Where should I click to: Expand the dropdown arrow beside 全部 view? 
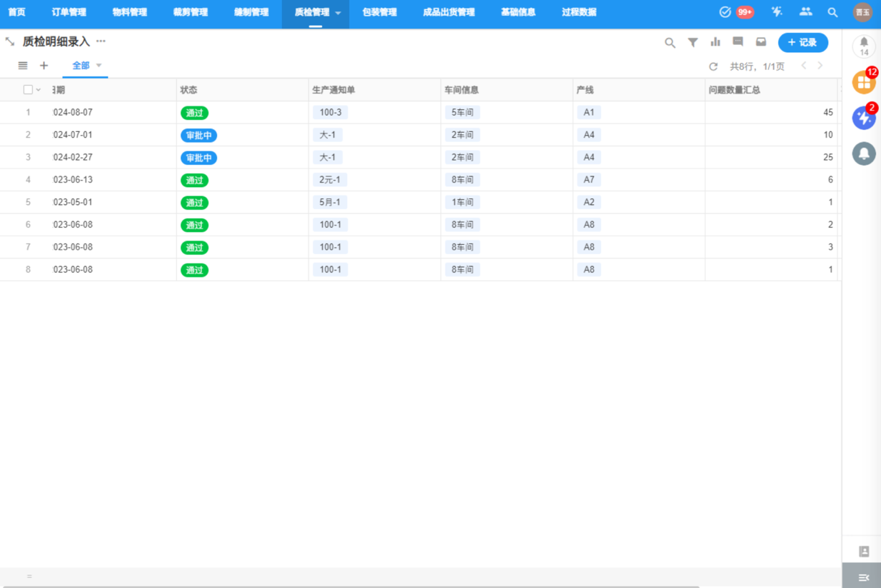[99, 66]
